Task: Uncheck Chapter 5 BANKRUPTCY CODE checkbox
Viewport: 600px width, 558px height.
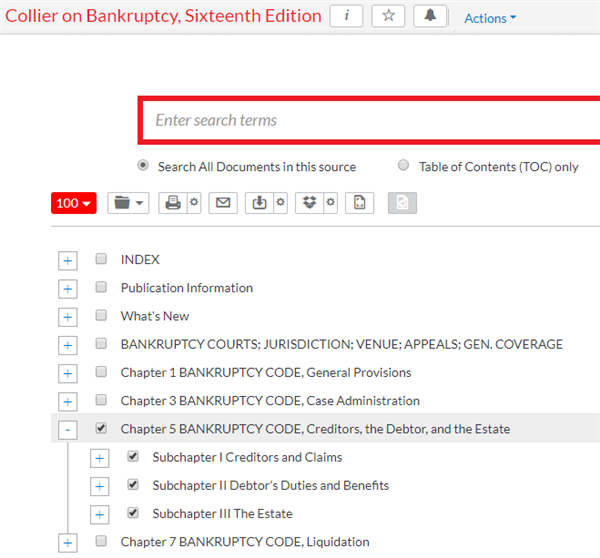Action: click(101, 428)
